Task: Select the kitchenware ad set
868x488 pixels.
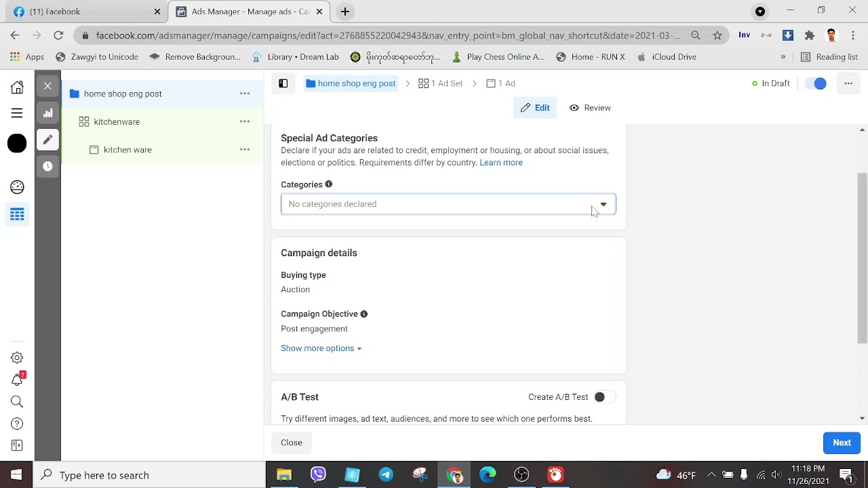Action: [162, 121]
